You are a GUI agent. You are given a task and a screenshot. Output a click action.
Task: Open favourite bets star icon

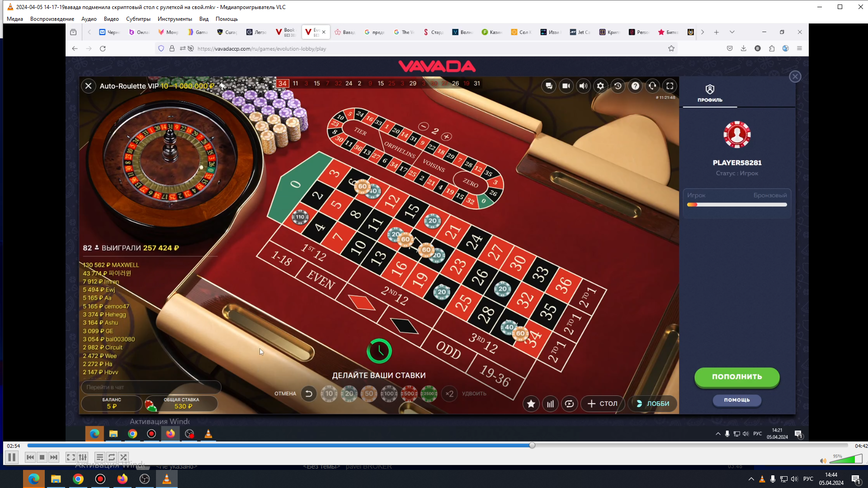pos(531,404)
